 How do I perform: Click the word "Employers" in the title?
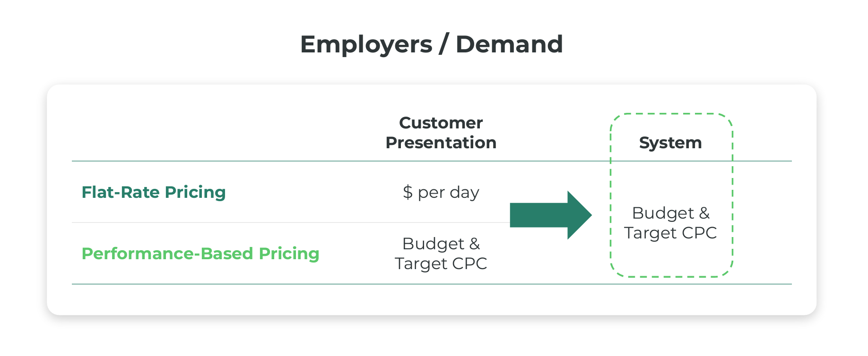click(x=366, y=44)
